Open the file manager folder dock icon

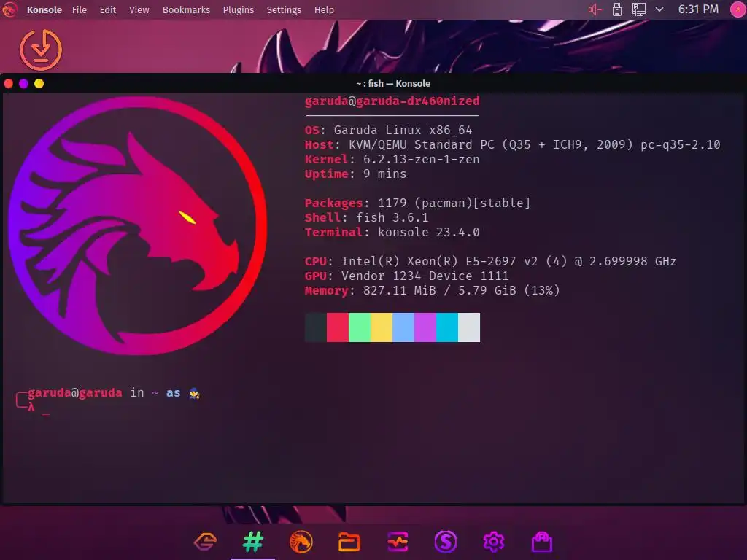click(349, 542)
